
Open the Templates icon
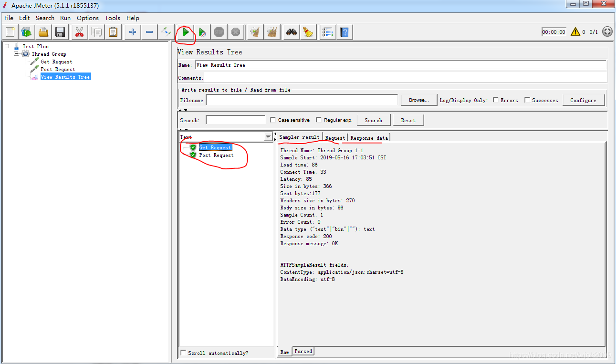26,32
